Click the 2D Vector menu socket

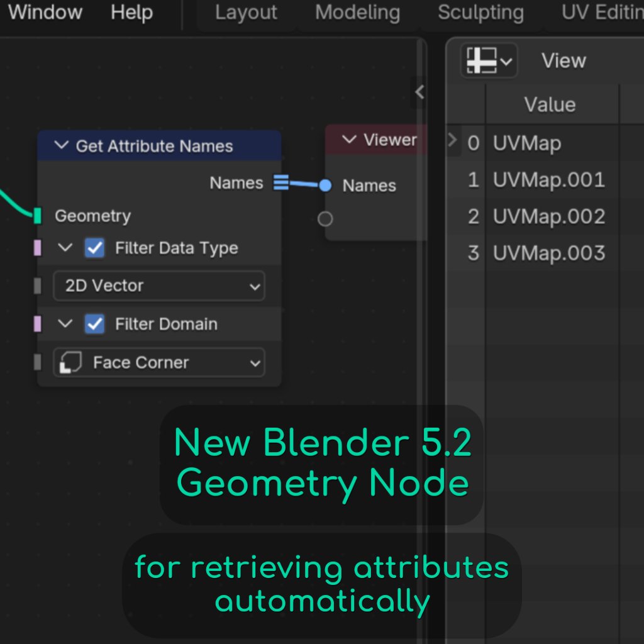click(37, 286)
